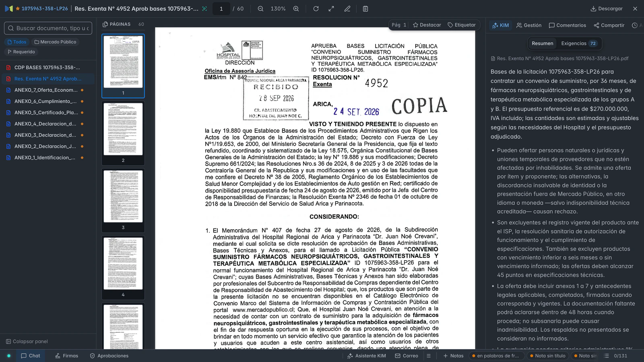Viewport: 644px width, 362px height.
Task: Download the document with Descargar
Action: coord(607,8)
